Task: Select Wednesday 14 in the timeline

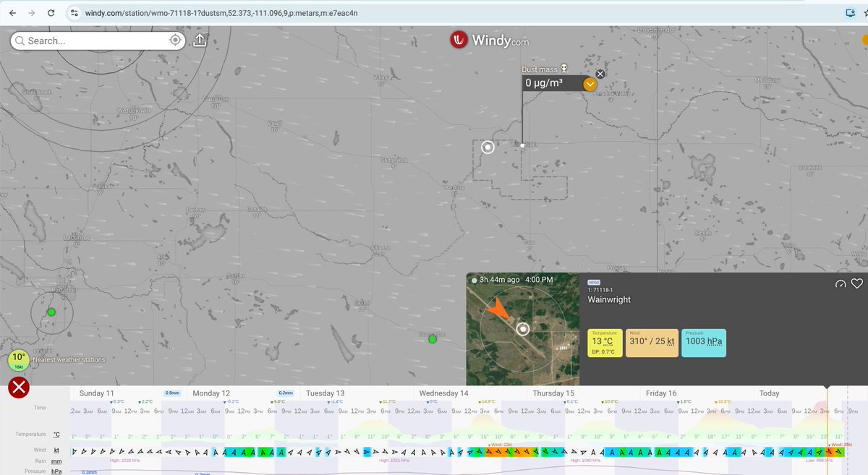Action: 444,393
